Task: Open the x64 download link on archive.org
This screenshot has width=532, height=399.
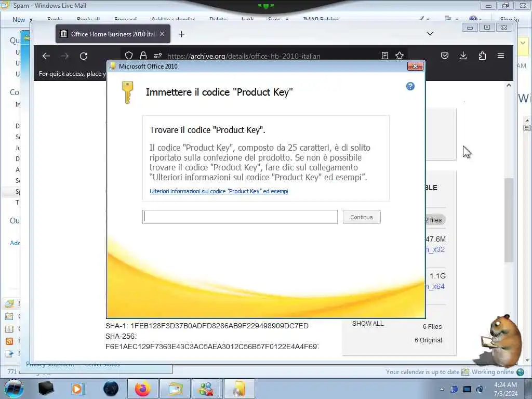Action: click(x=435, y=286)
